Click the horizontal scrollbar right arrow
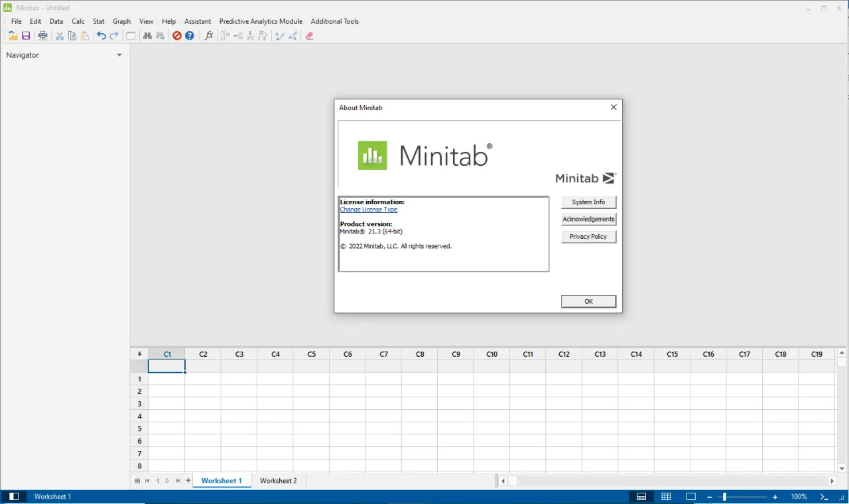849x504 pixels. click(832, 481)
